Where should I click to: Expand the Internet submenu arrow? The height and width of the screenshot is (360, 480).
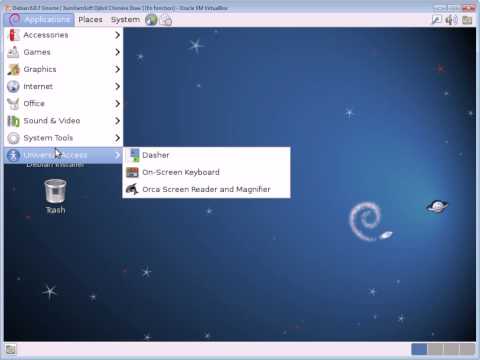117,86
